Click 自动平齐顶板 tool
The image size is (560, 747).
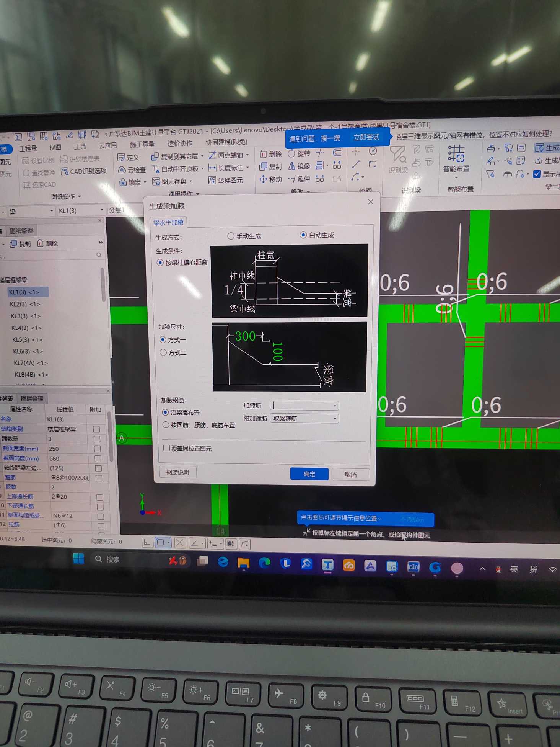[x=175, y=169]
